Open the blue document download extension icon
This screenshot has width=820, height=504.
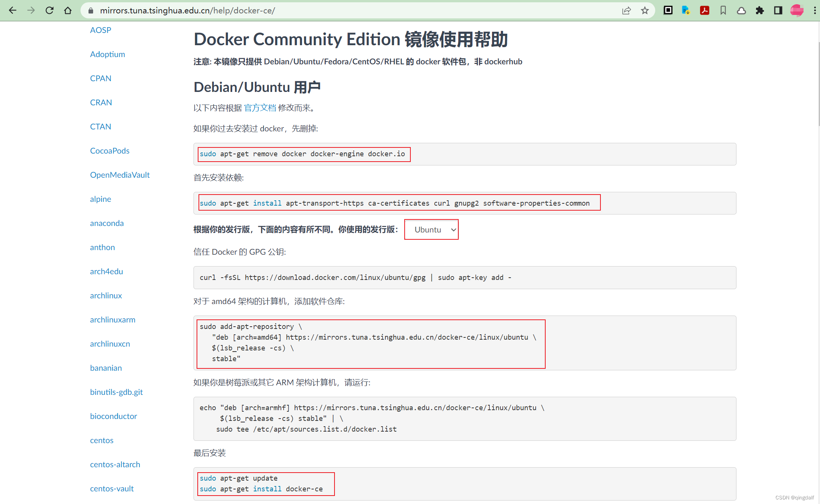[686, 10]
